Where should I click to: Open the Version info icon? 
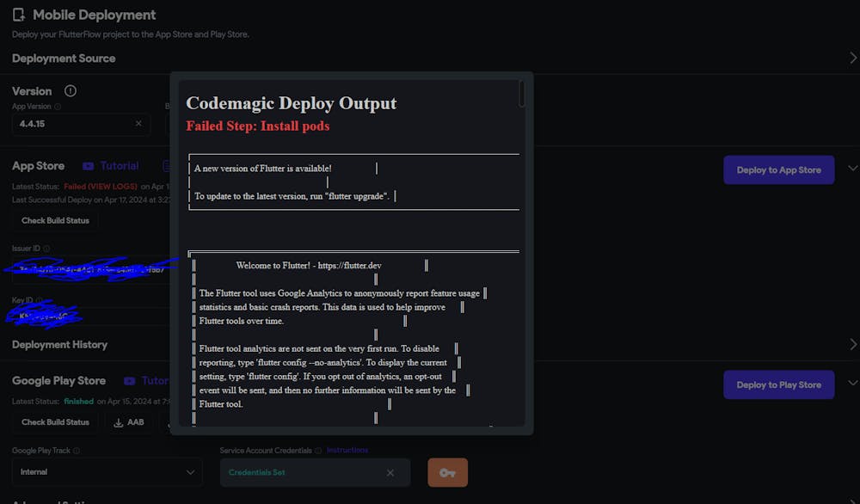(x=71, y=91)
